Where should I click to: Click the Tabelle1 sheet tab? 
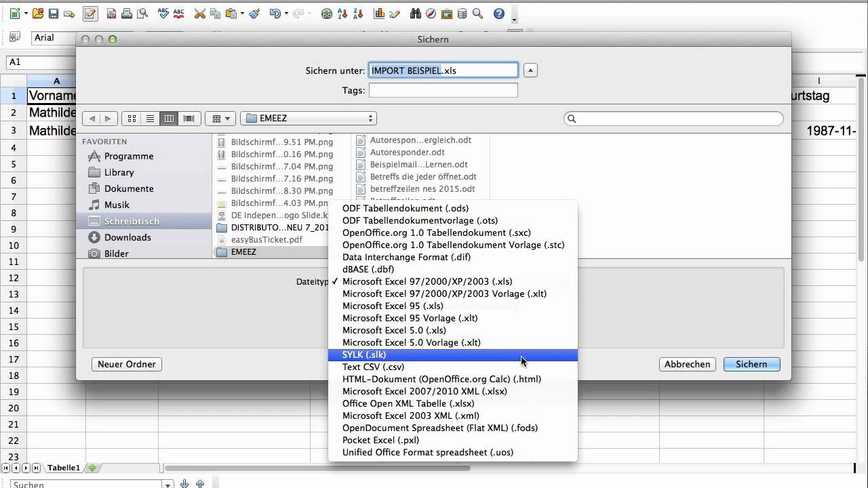tap(64, 468)
